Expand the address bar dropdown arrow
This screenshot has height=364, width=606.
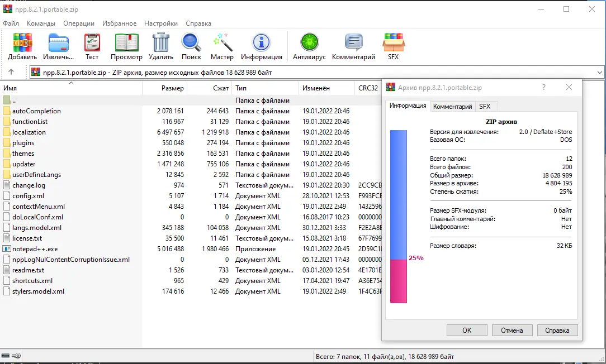click(x=599, y=72)
